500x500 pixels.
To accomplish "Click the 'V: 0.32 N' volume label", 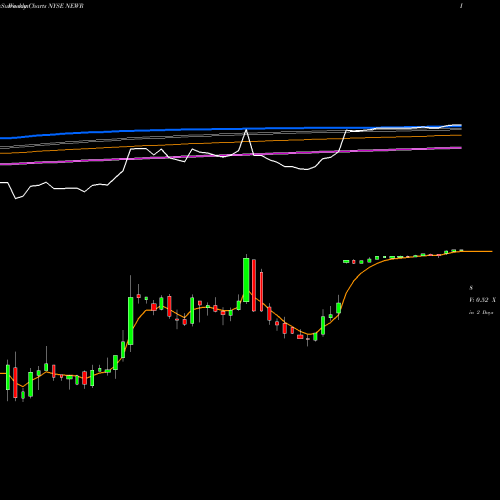I will [x=482, y=300].
